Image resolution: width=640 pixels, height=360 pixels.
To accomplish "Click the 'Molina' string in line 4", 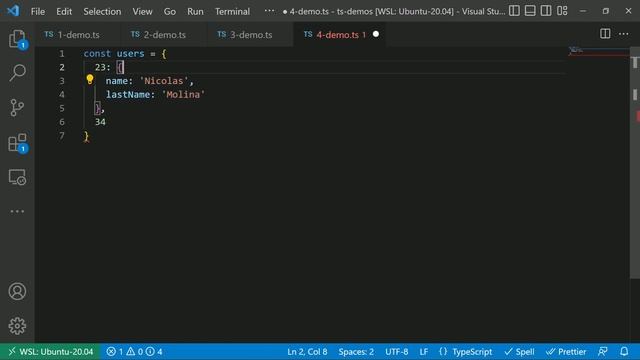I will [x=183, y=95].
